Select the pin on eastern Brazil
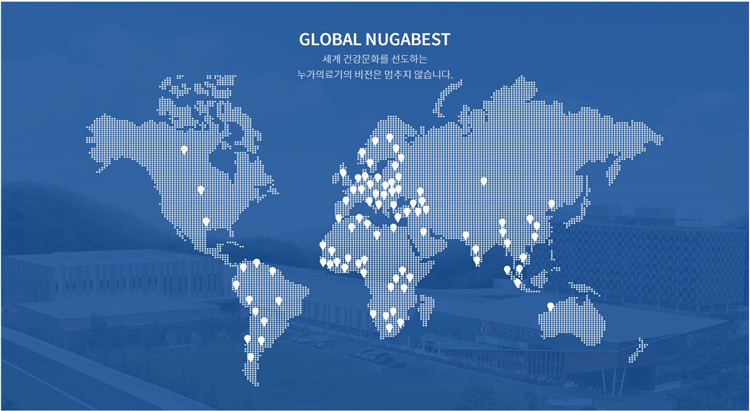The width and height of the screenshot is (750, 411). pos(278,301)
